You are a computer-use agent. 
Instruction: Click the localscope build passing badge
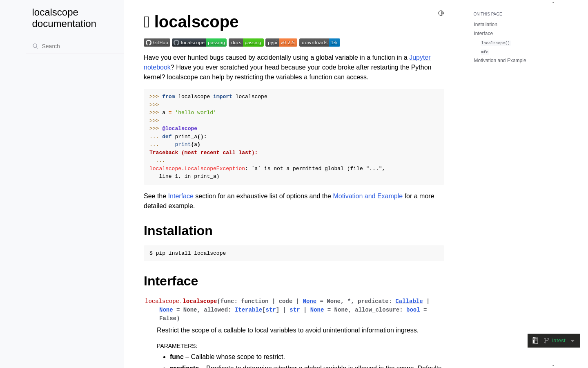pos(199,43)
